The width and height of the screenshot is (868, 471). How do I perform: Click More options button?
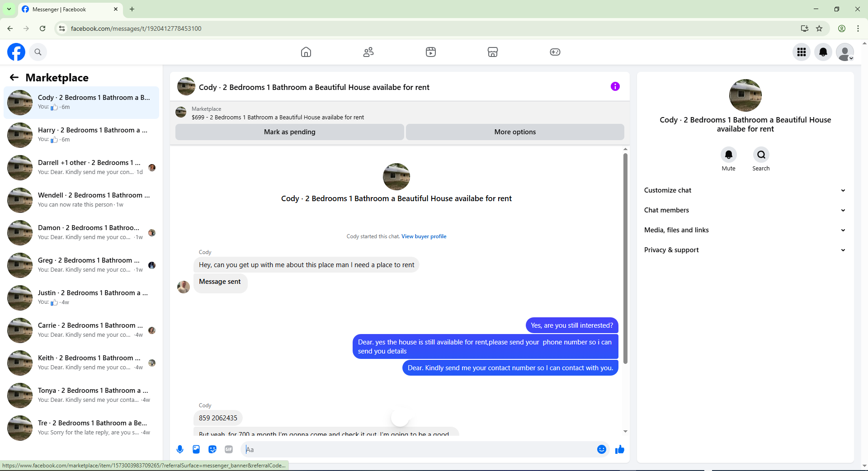(515, 132)
